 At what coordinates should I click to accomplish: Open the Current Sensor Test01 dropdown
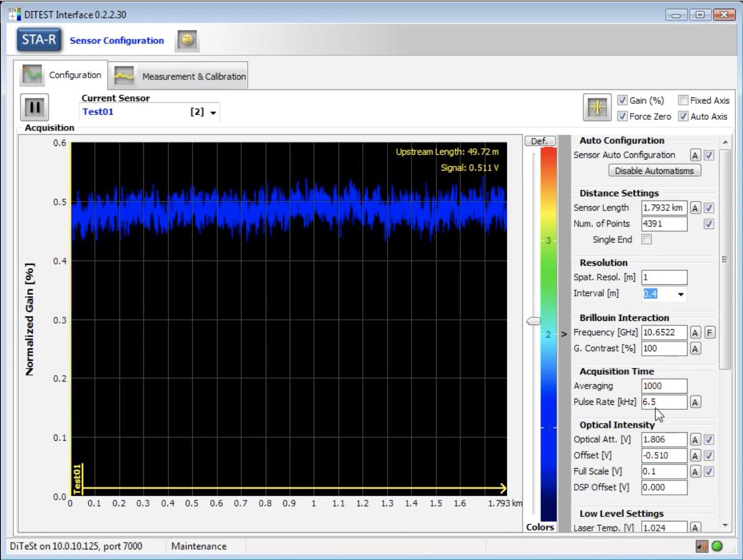(x=150, y=112)
